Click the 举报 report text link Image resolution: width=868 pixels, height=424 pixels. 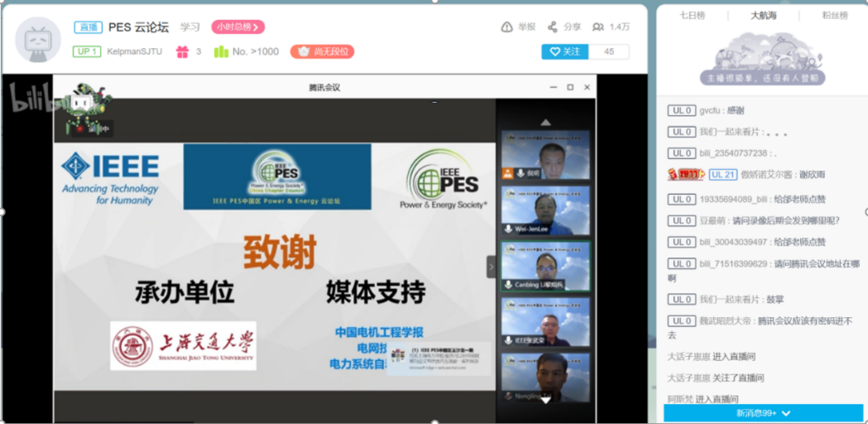pos(526,27)
